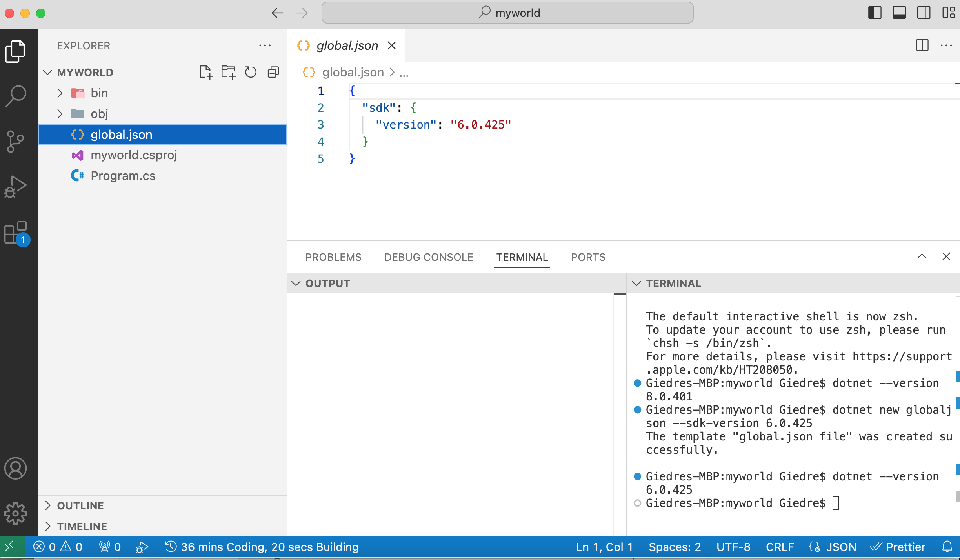Change line endings via CRLF
This screenshot has height=560, width=960.
click(x=780, y=547)
